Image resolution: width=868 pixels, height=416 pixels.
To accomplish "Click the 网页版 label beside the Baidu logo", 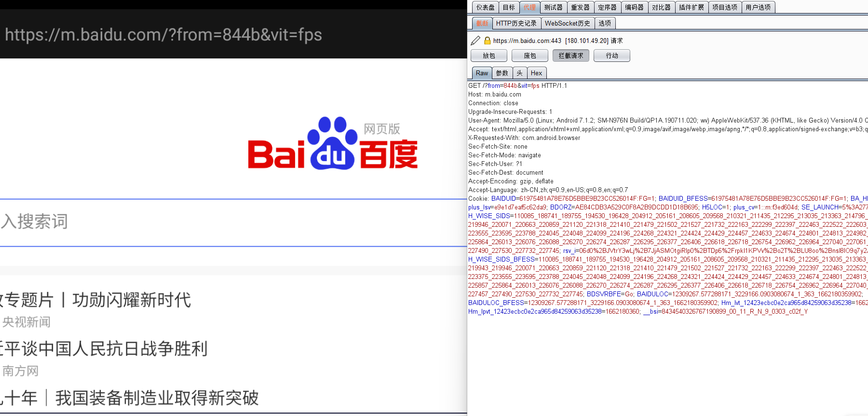I will click(382, 129).
